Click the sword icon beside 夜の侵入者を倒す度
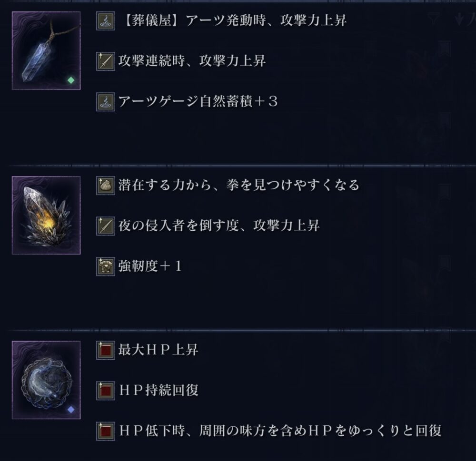Screen dimensions: 476x461 106,226
